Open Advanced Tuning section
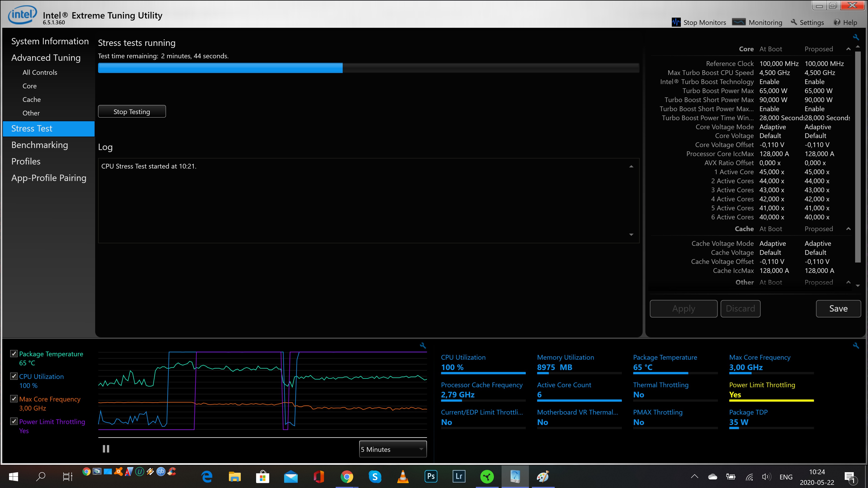The image size is (868, 488). (x=46, y=58)
